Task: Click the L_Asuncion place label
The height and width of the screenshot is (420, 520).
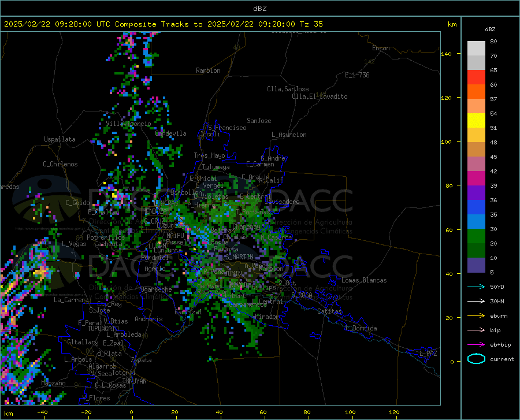Action: click(289, 135)
